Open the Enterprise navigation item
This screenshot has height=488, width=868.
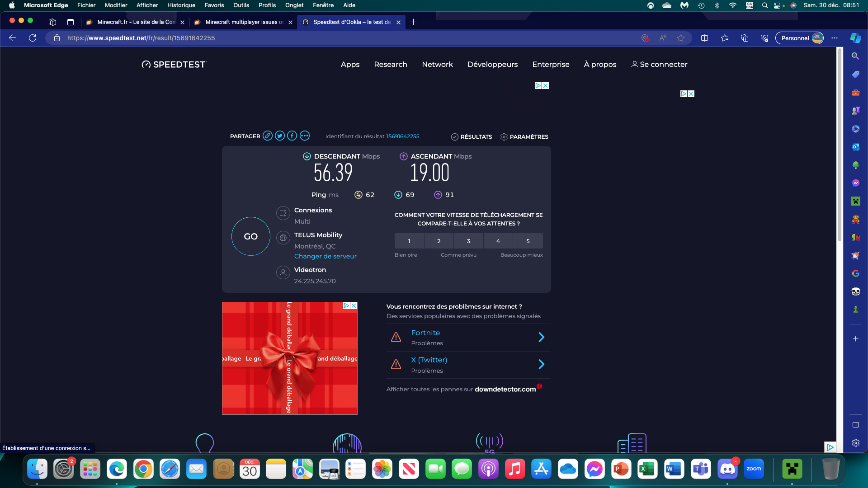551,64
